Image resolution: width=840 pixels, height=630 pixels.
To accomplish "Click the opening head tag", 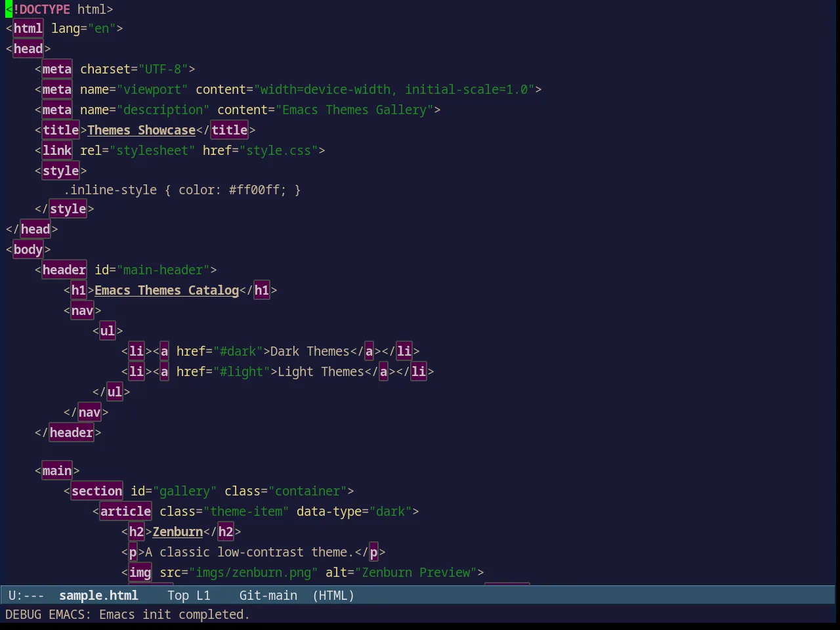I will point(28,49).
